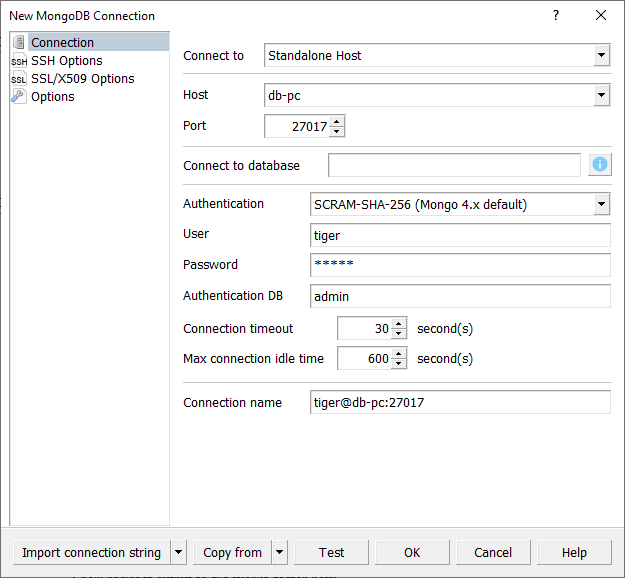The height and width of the screenshot is (578, 625).
Task: Expand the Authentication mechanism dropdown
Action: point(601,205)
